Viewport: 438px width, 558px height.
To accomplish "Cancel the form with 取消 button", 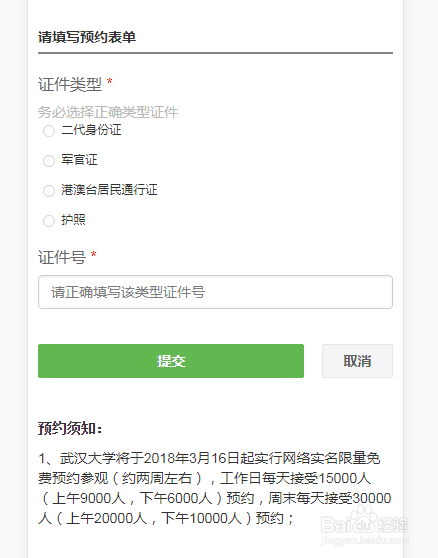I will click(357, 361).
